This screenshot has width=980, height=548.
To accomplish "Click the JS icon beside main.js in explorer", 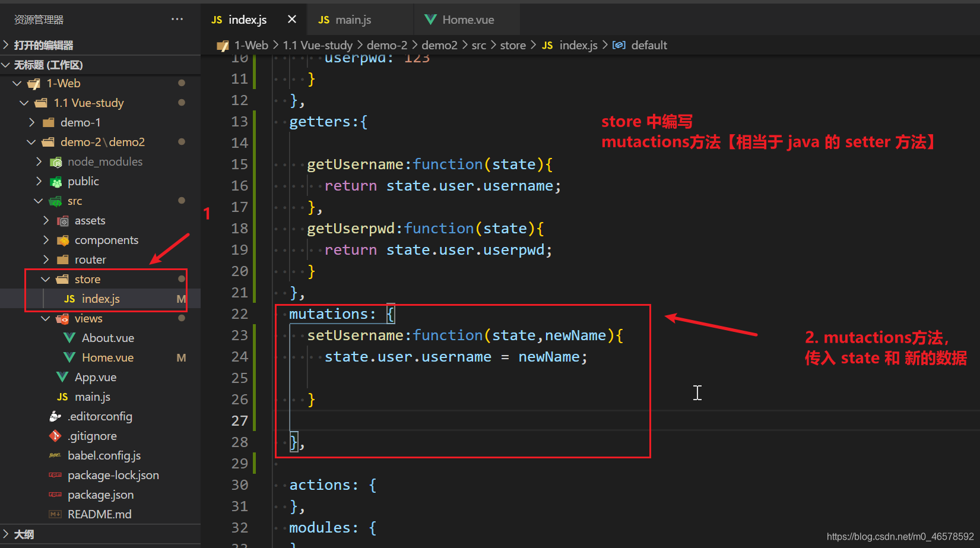I will [62, 397].
